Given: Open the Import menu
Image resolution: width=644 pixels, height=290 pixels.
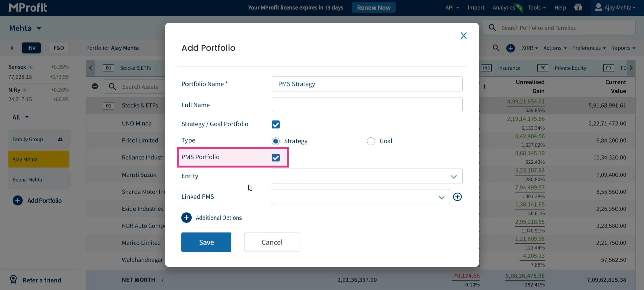Looking at the screenshot, I should [476, 7].
